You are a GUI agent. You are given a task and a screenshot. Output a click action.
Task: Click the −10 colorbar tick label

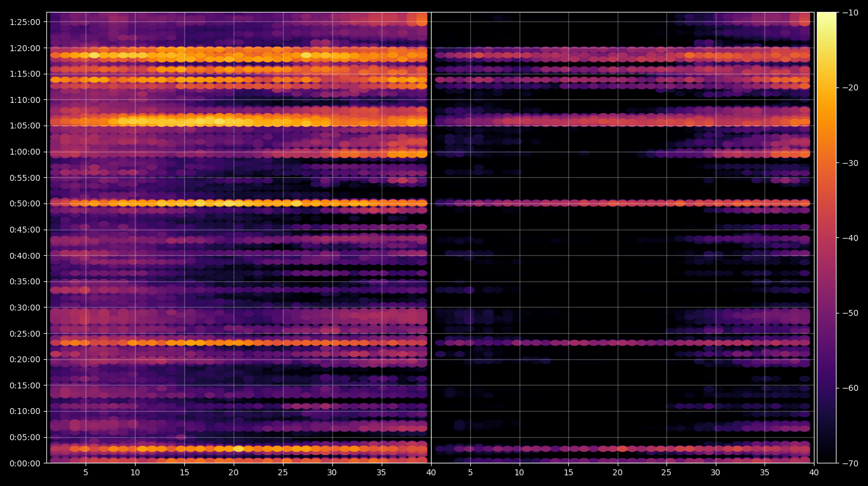point(850,12)
